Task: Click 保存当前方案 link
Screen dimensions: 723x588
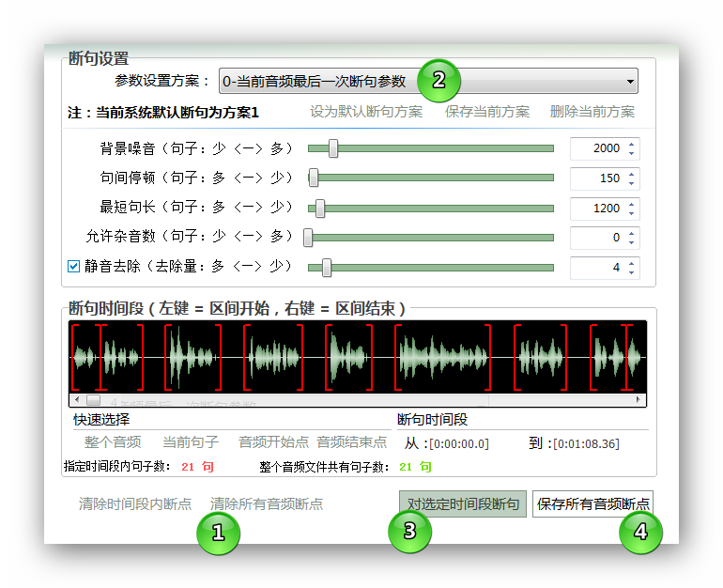Action: (x=487, y=112)
